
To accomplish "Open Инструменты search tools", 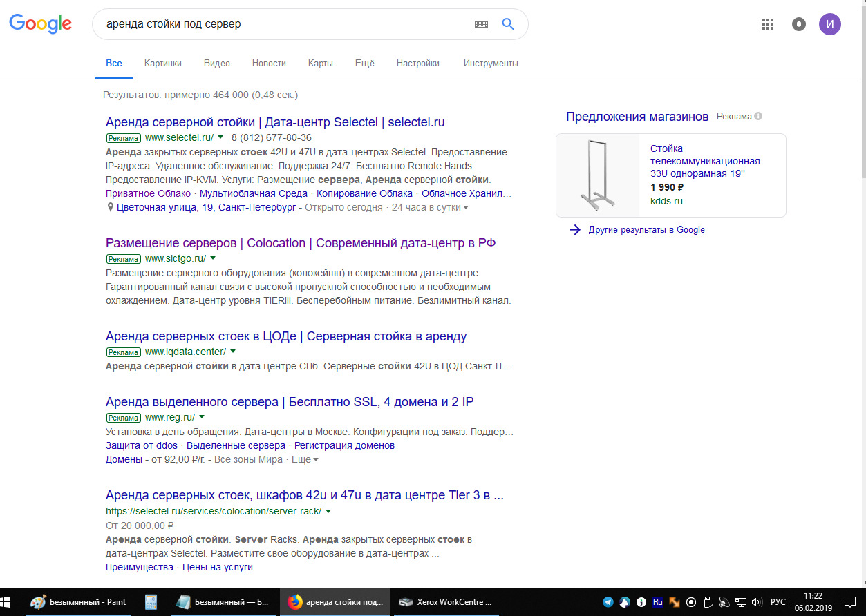I will [x=491, y=63].
